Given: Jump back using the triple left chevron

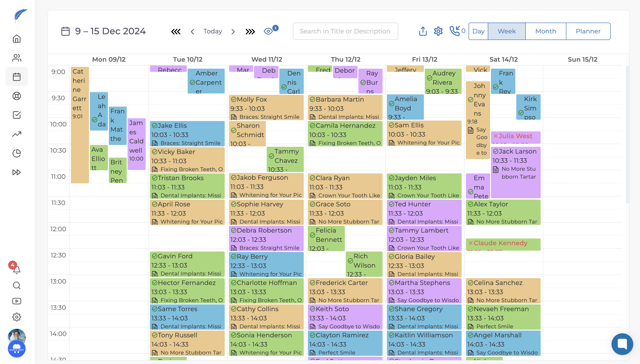Looking at the screenshot, I should (176, 32).
